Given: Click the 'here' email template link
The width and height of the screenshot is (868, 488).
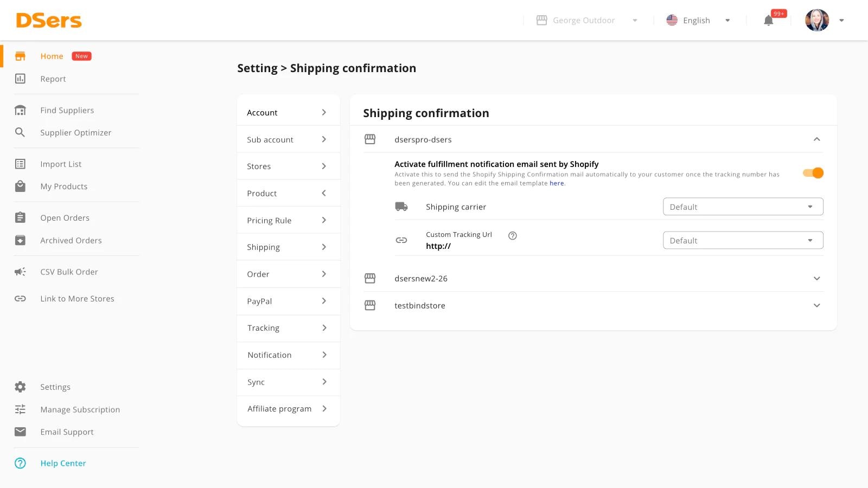Looking at the screenshot, I should 557,183.
